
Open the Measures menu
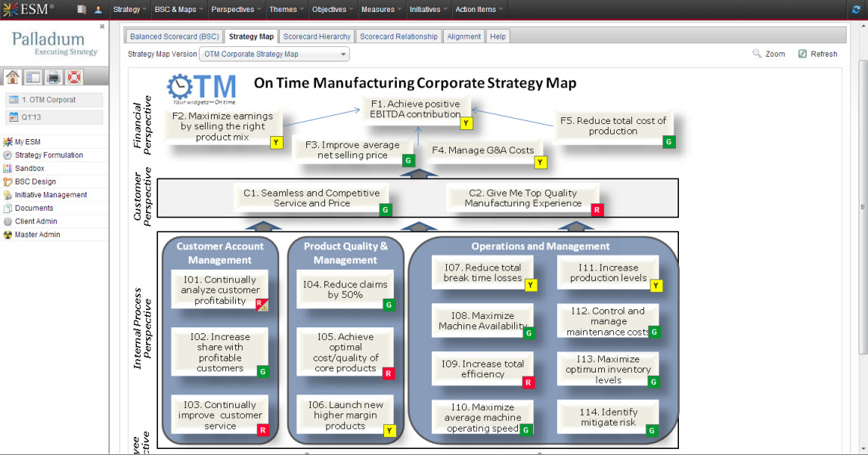[x=381, y=9]
